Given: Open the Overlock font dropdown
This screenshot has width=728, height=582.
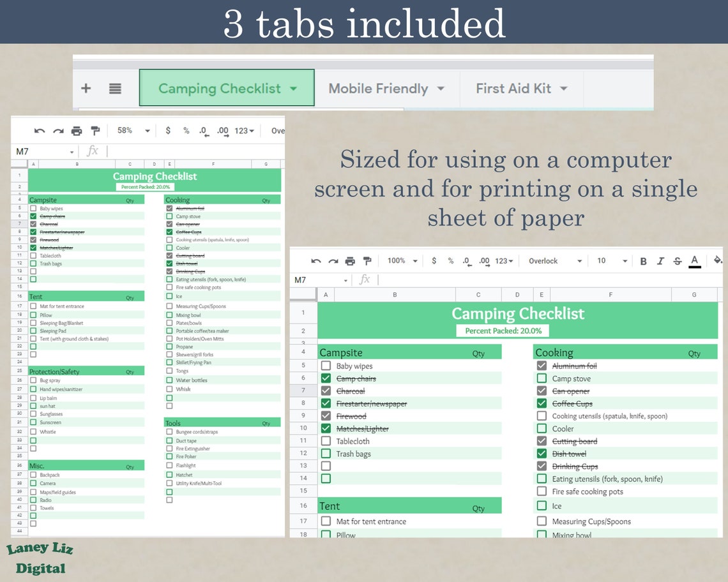Looking at the screenshot, I should pyautogui.click(x=549, y=260).
